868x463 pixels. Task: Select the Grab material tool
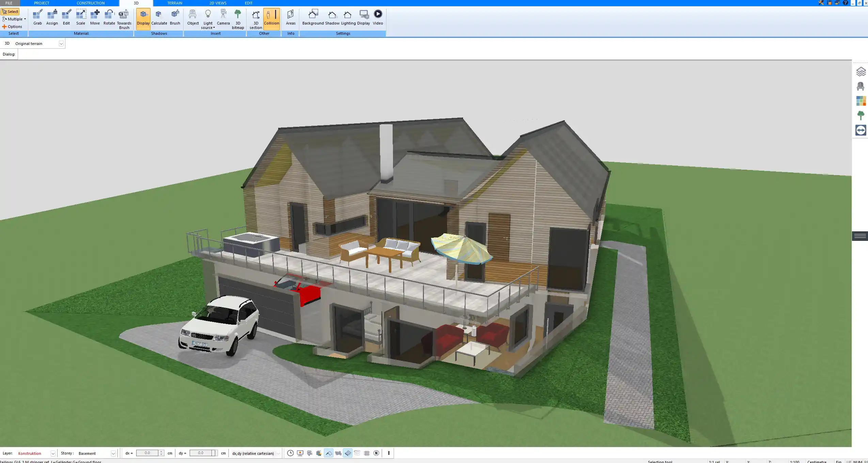coord(37,17)
